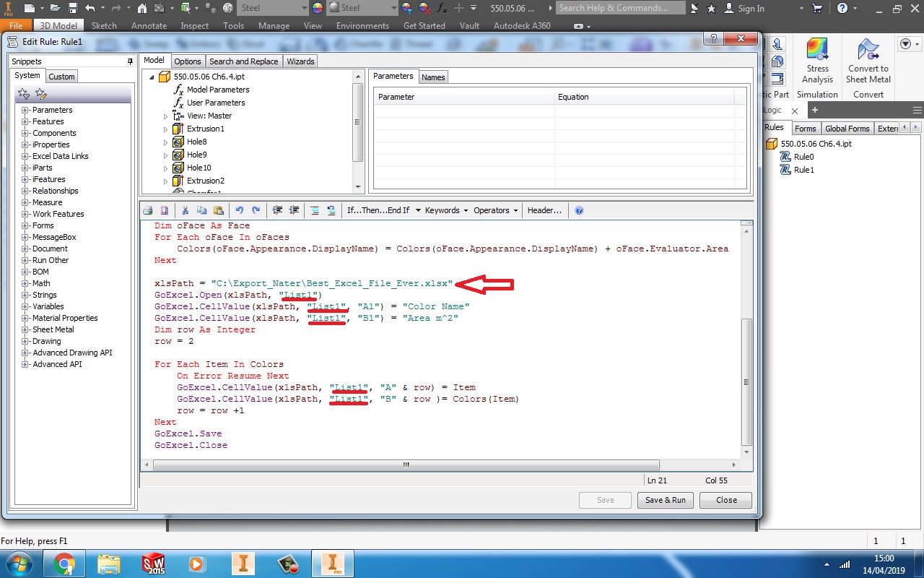Switch to Search and Replace tab
Image resolution: width=924 pixels, height=578 pixels.
pos(243,61)
